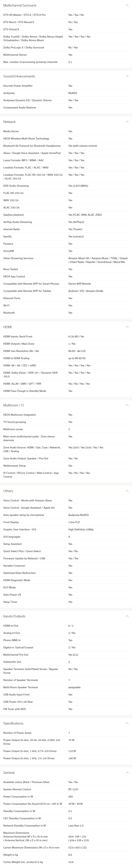Image resolution: width=132 pixels, height=868 pixels.
Task: Select the 'TV Sound grouping' label
Action: [15, 422]
